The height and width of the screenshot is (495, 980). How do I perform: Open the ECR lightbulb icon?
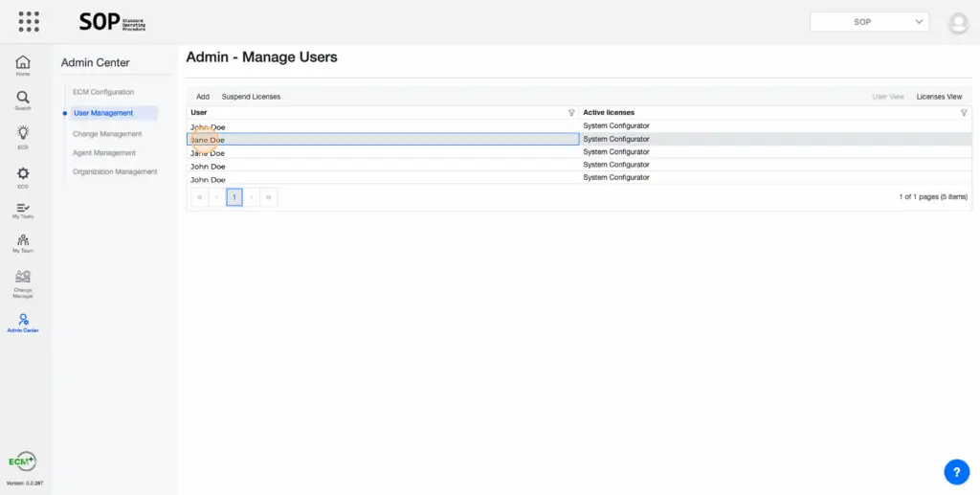point(23,136)
